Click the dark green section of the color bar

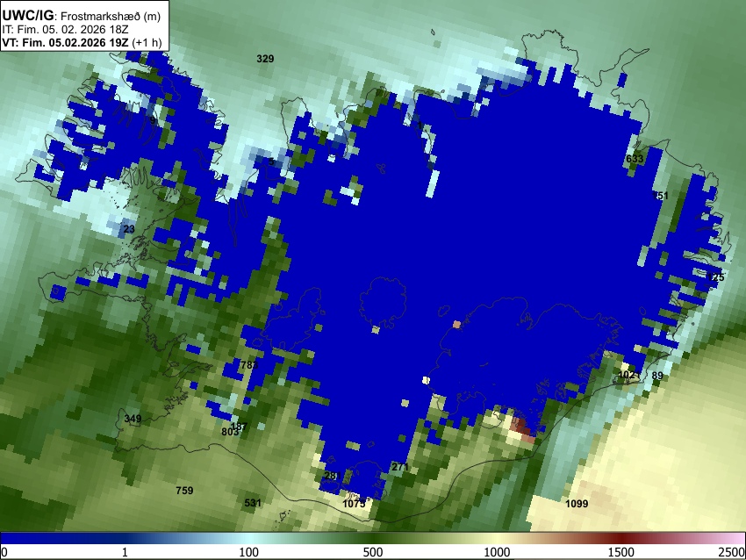point(372,539)
